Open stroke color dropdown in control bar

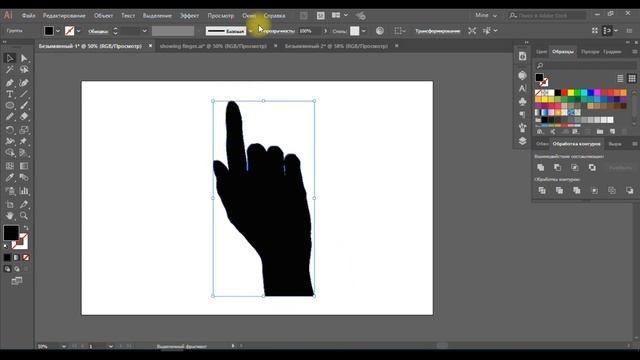tap(78, 31)
